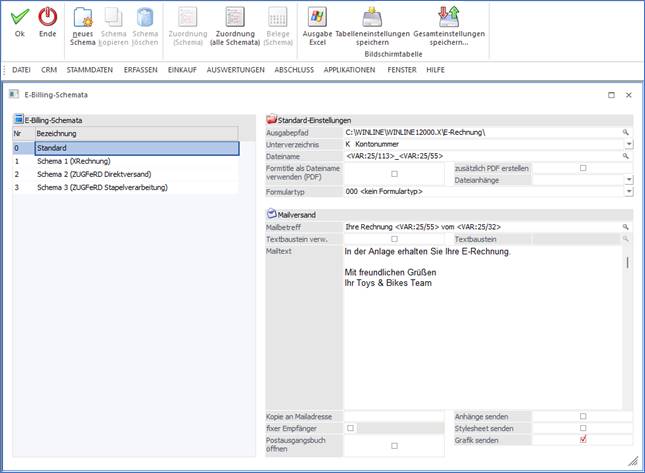
Task: Select Schema 1 (XRechnung) row
Action: click(x=126, y=161)
